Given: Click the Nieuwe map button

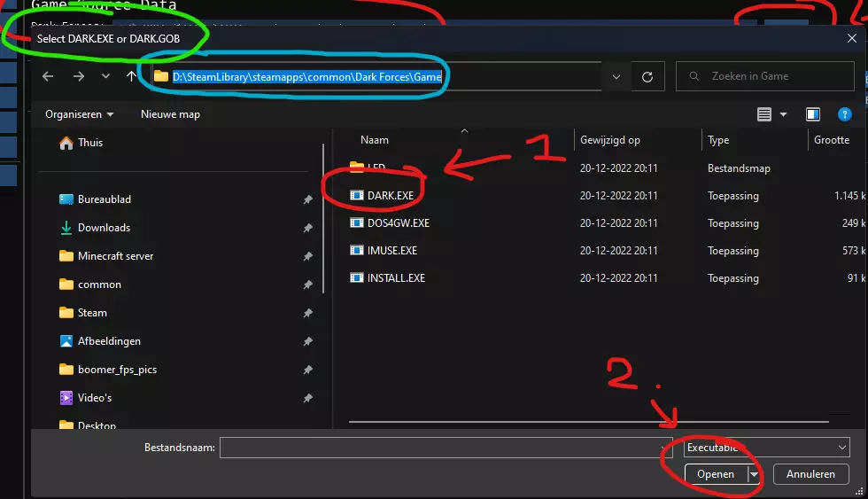Looking at the screenshot, I should (170, 114).
